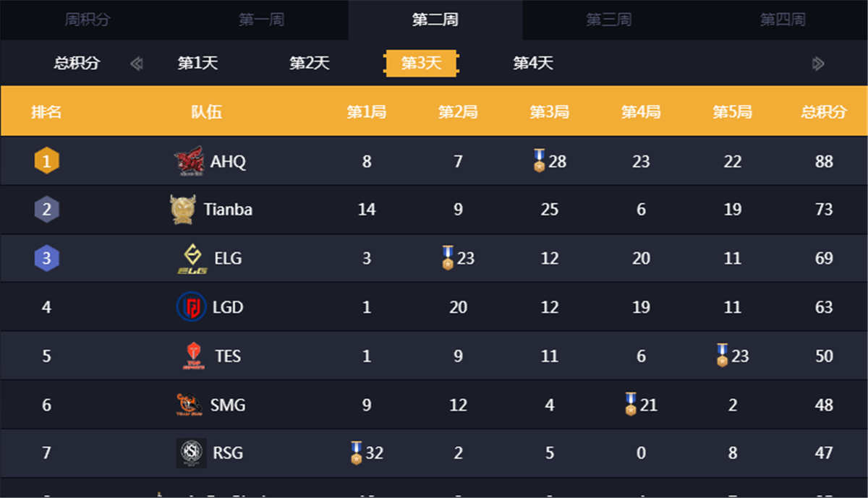Click the LGD team logo
Image resolution: width=868 pixels, height=498 pixels.
click(192, 307)
